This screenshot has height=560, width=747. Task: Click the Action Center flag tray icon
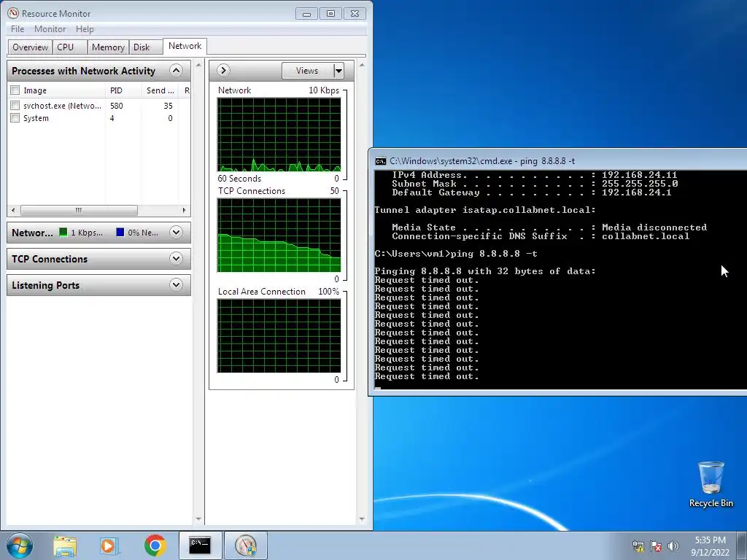pyautogui.click(x=656, y=546)
